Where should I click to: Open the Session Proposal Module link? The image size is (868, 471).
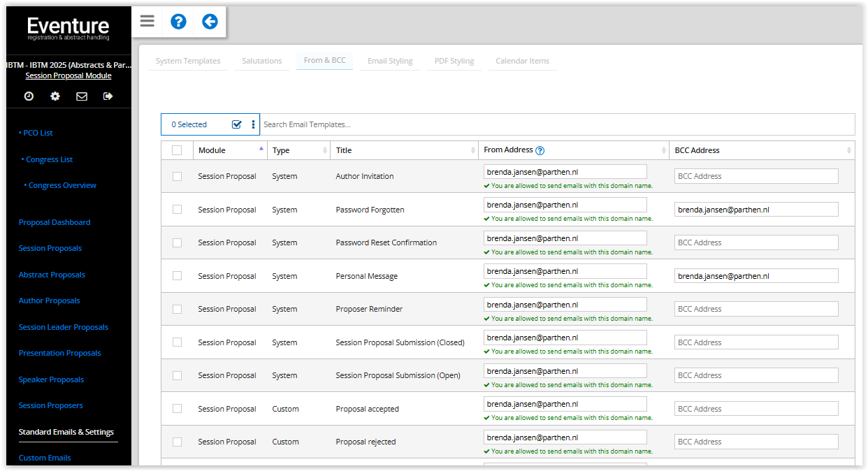68,75
